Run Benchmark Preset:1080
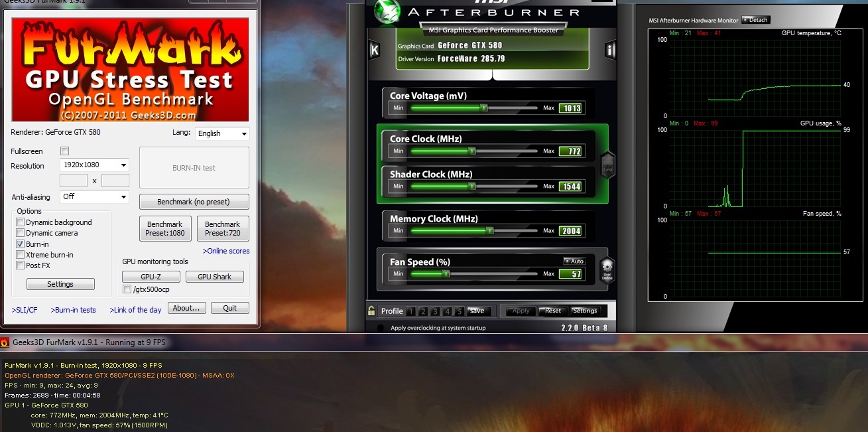 166,229
